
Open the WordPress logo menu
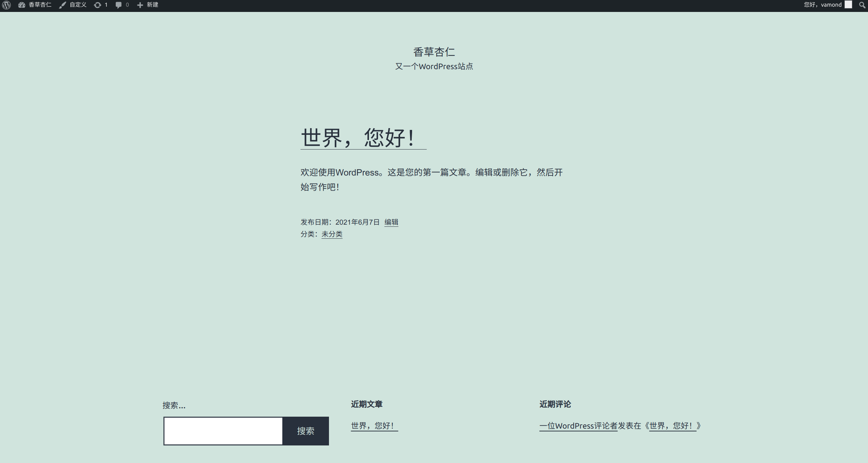[6, 5]
